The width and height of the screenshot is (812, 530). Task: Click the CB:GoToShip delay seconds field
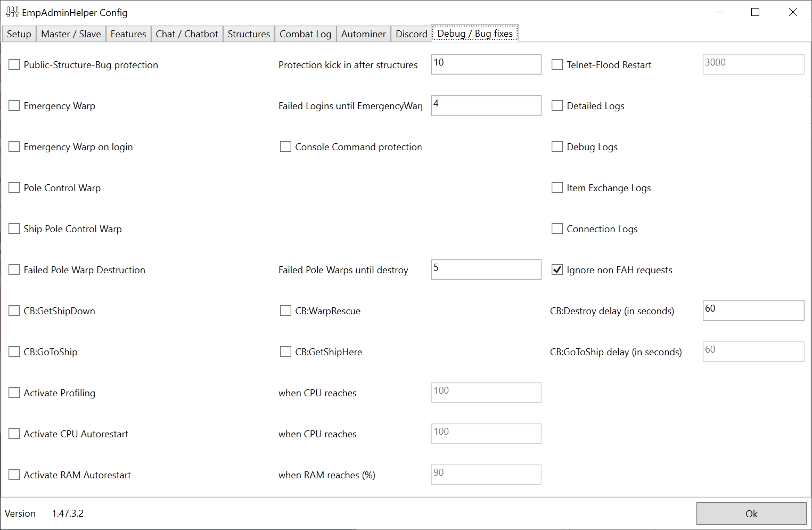coord(753,352)
